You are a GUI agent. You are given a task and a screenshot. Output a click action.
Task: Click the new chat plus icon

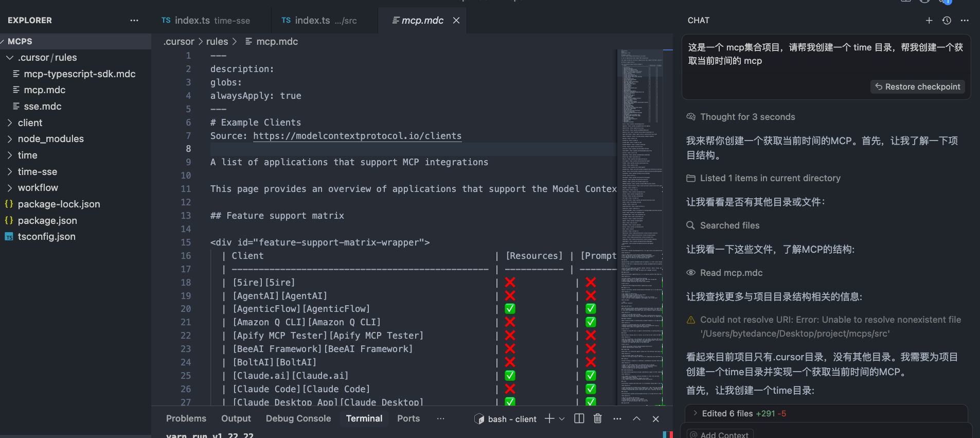tap(929, 21)
